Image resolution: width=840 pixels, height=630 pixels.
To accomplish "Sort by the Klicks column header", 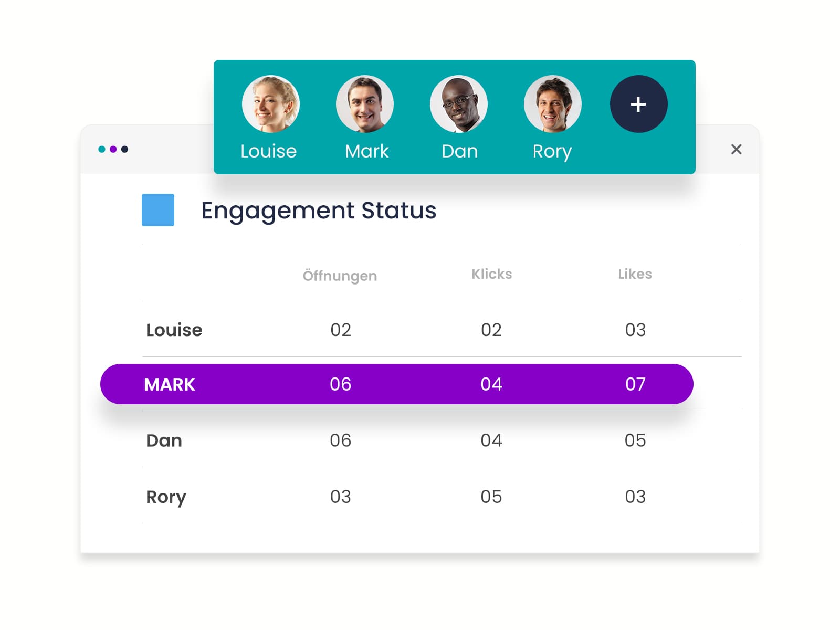I will tap(491, 274).
